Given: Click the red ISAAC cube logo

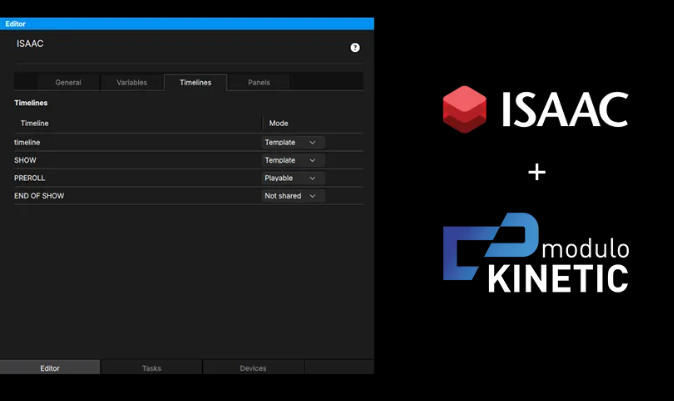Looking at the screenshot, I should pos(465,109).
